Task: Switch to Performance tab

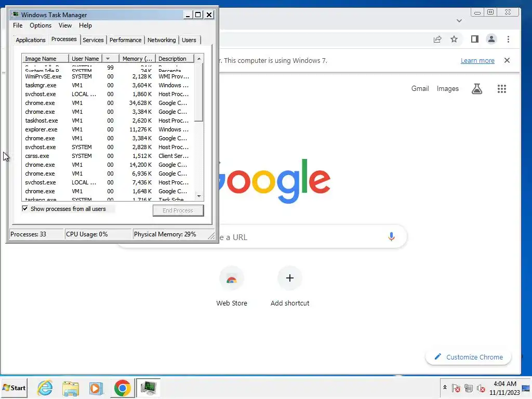Action: tap(125, 40)
